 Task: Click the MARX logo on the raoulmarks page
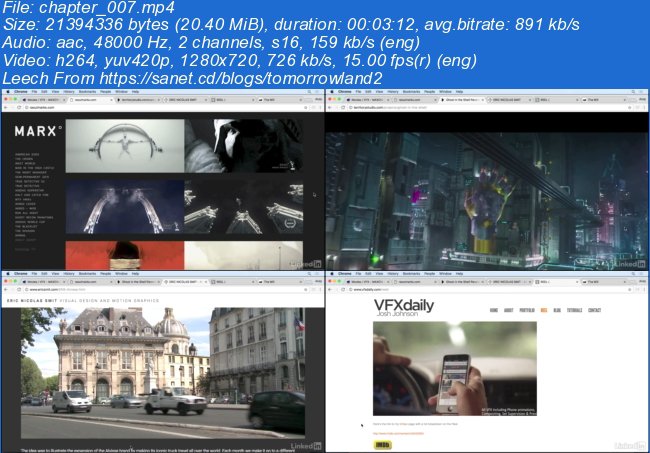pos(38,131)
